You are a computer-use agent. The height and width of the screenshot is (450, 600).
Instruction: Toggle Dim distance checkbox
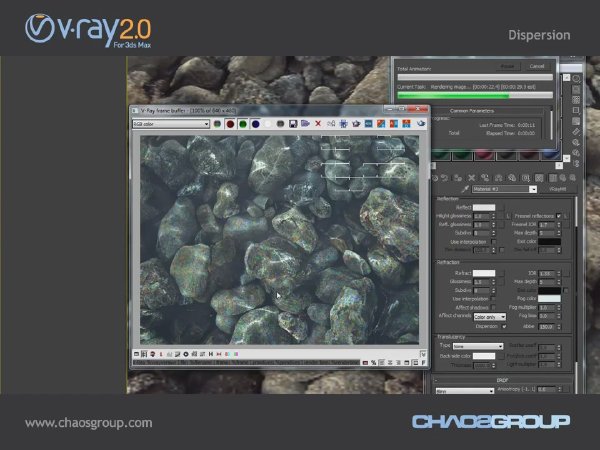[502, 250]
